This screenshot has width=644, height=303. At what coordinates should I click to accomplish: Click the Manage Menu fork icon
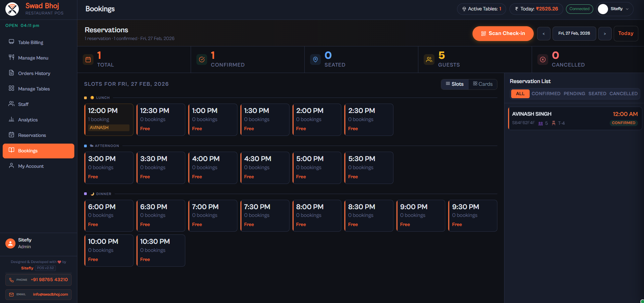(x=11, y=58)
